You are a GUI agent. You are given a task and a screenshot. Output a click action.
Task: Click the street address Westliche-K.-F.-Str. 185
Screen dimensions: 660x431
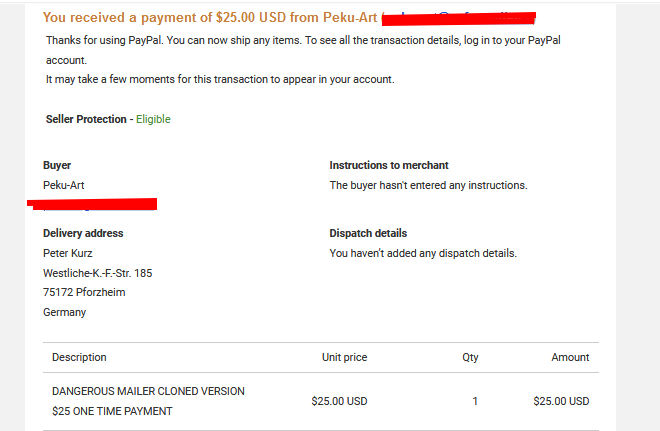tap(98, 273)
